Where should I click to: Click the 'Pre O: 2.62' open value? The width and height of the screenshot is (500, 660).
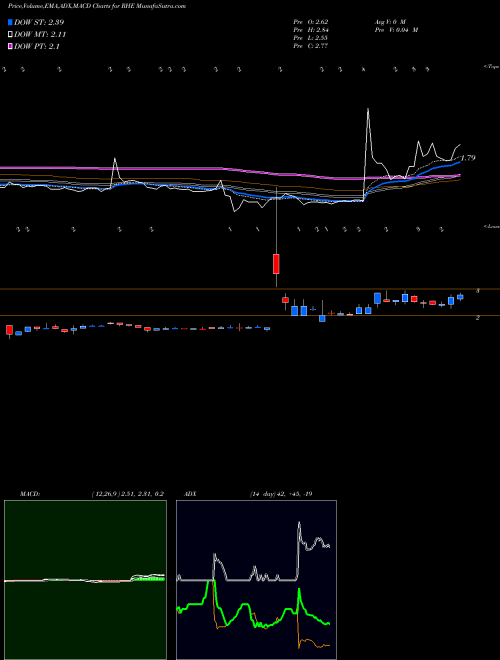[x=311, y=22]
